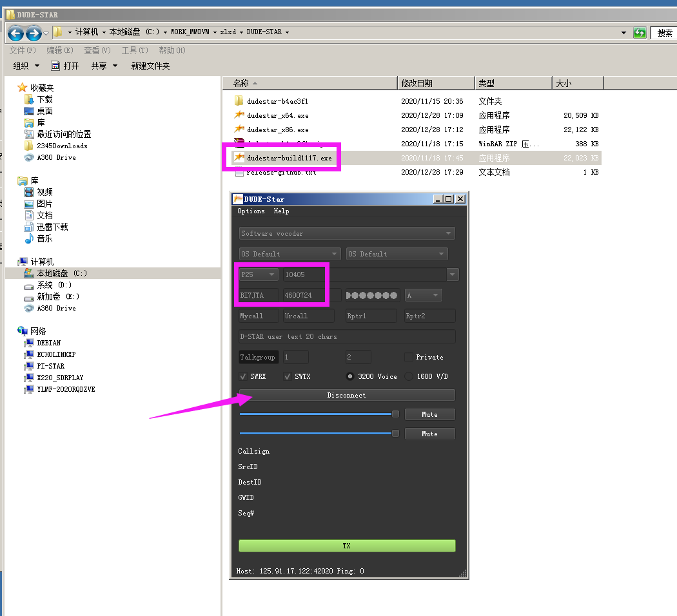Click the Explorer 搜索 search box
The height and width of the screenshot is (616, 677).
(x=664, y=33)
